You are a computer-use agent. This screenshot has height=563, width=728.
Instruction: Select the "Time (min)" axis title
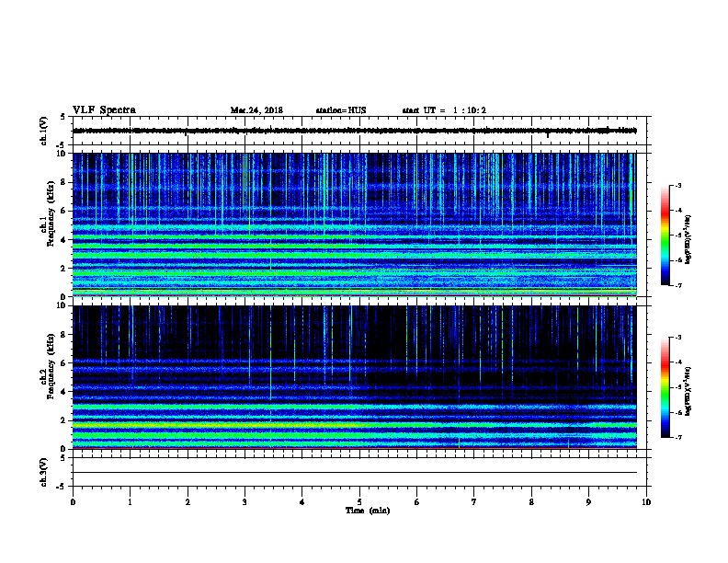(368, 511)
